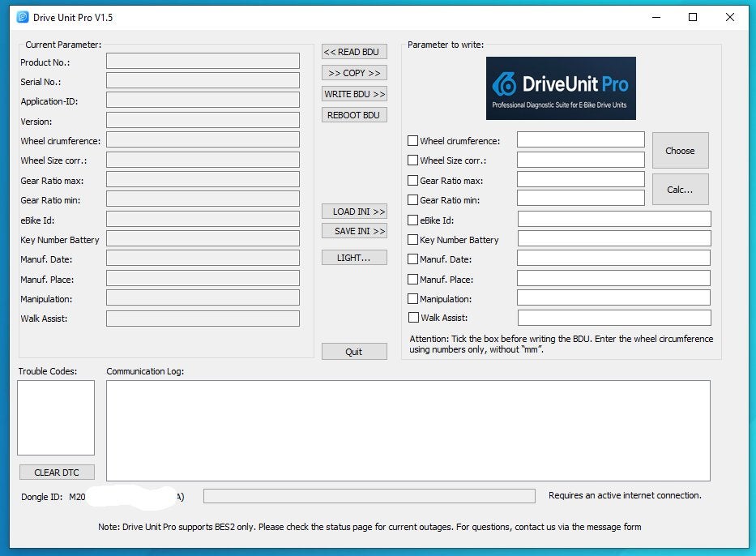Image resolution: width=756 pixels, height=556 pixels.
Task: Click the current Application-ID field
Action: pos(203,100)
